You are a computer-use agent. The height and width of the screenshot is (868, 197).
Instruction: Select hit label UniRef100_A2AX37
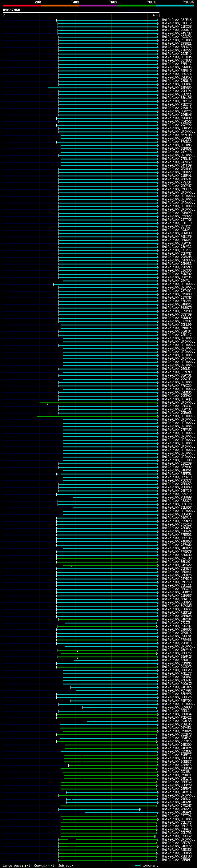coord(176,406)
